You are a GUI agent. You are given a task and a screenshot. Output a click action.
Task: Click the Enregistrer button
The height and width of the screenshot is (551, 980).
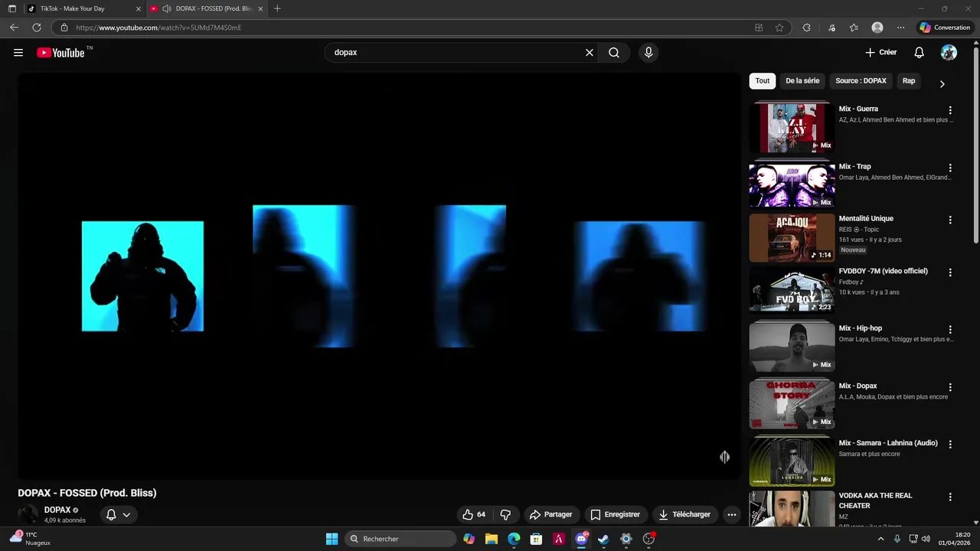pyautogui.click(x=616, y=514)
